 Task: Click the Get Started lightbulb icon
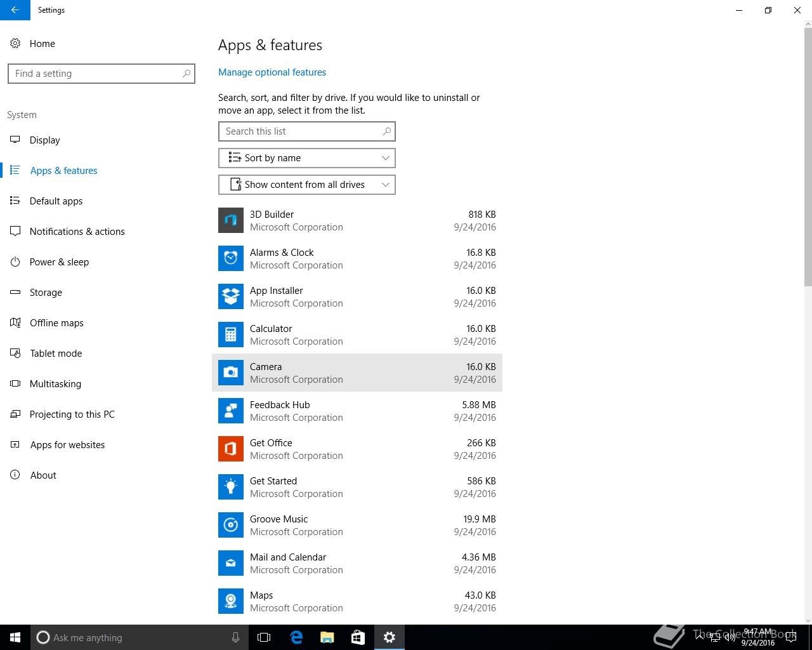(x=231, y=487)
